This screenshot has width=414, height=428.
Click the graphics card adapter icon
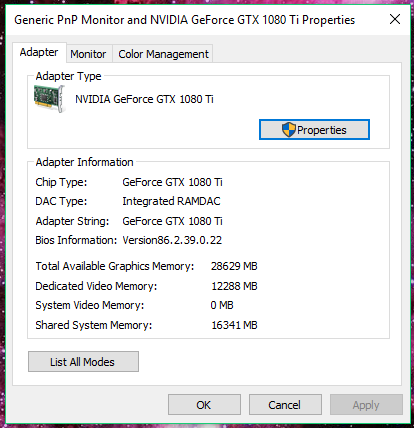(49, 99)
